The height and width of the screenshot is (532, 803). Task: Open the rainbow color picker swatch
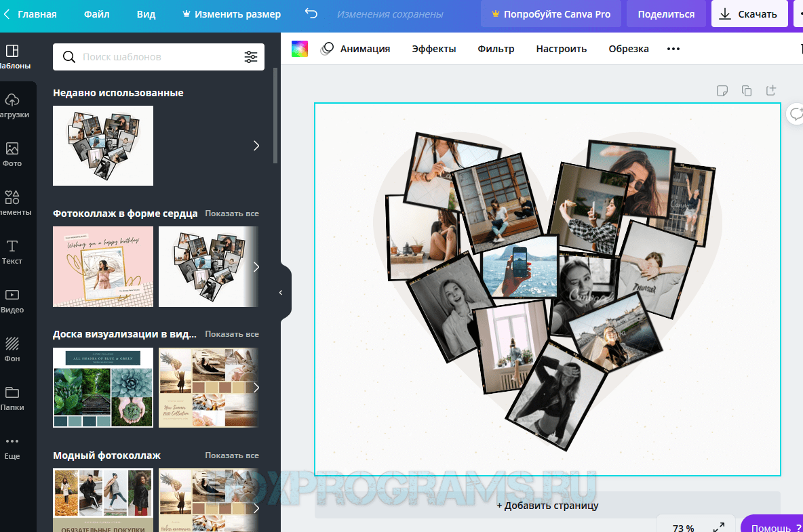click(300, 49)
